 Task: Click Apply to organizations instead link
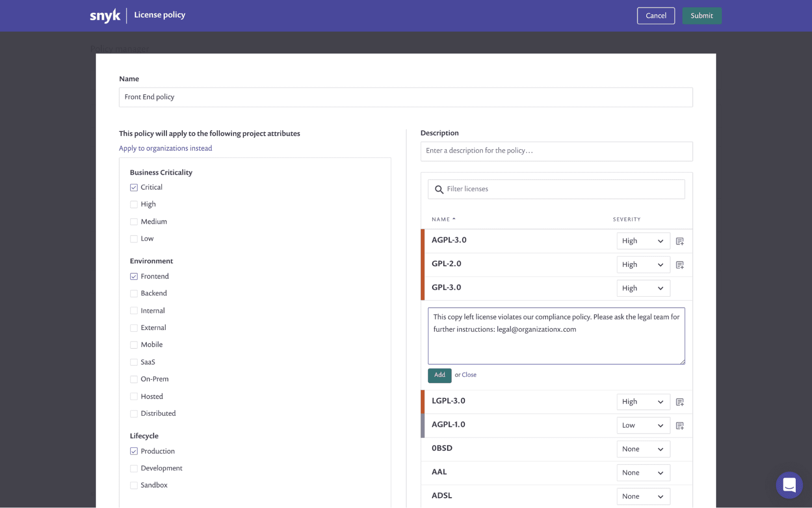coord(165,148)
